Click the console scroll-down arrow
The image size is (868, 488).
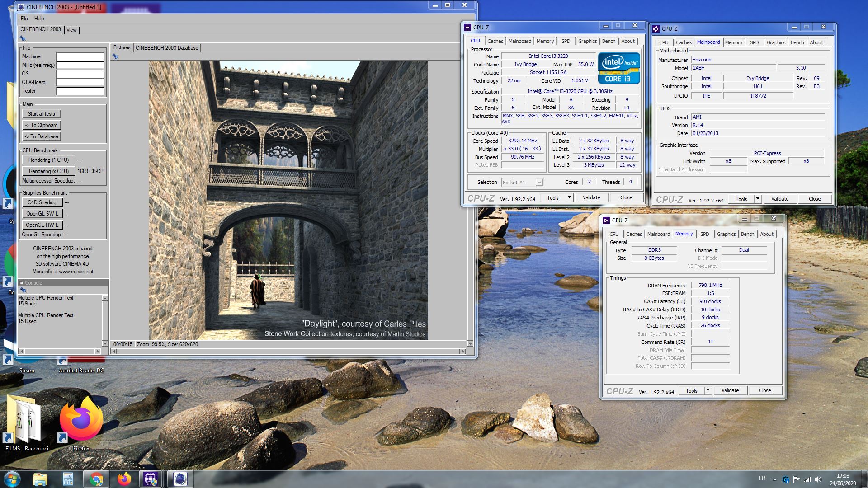pyautogui.click(x=105, y=344)
